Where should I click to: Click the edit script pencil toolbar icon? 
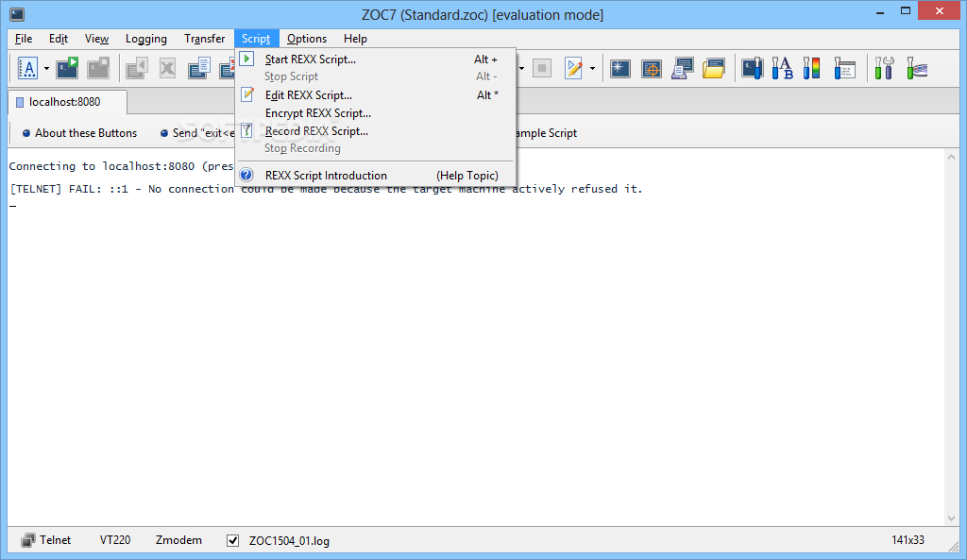click(574, 68)
